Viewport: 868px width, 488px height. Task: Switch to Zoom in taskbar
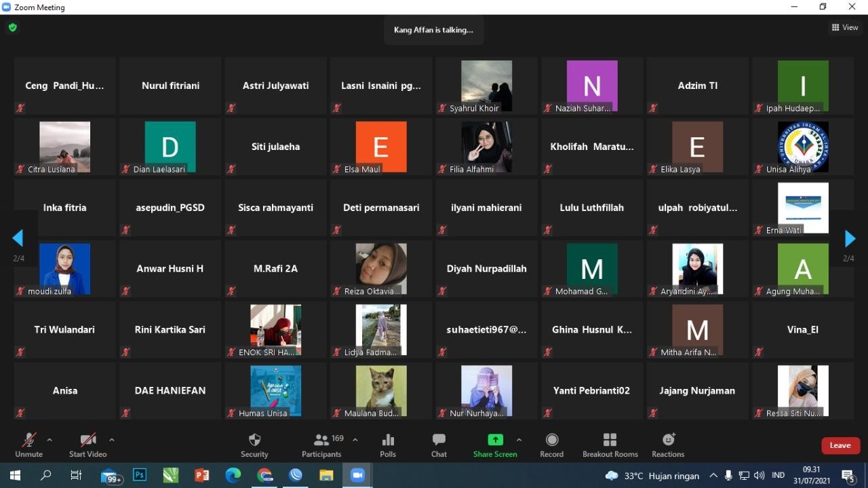pyautogui.click(x=358, y=475)
